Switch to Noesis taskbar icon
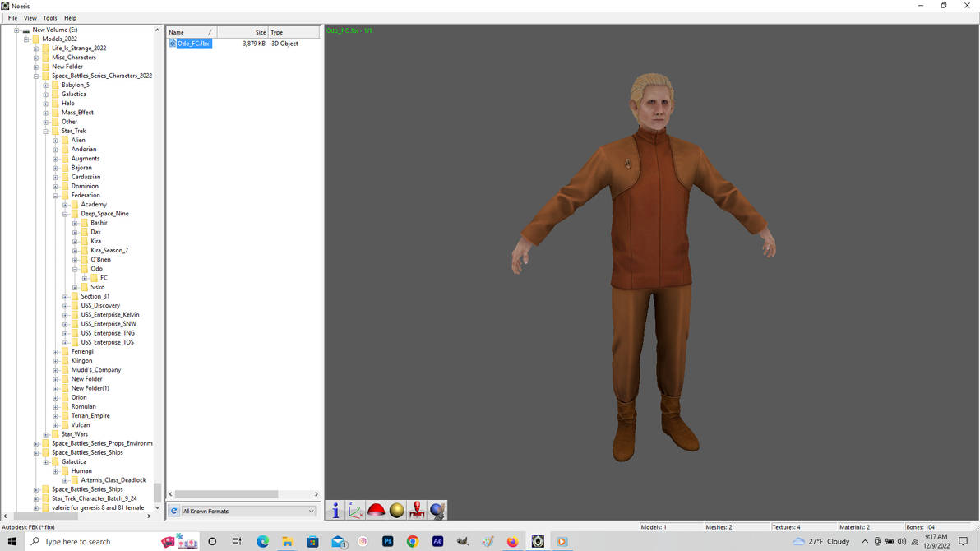 point(538,542)
